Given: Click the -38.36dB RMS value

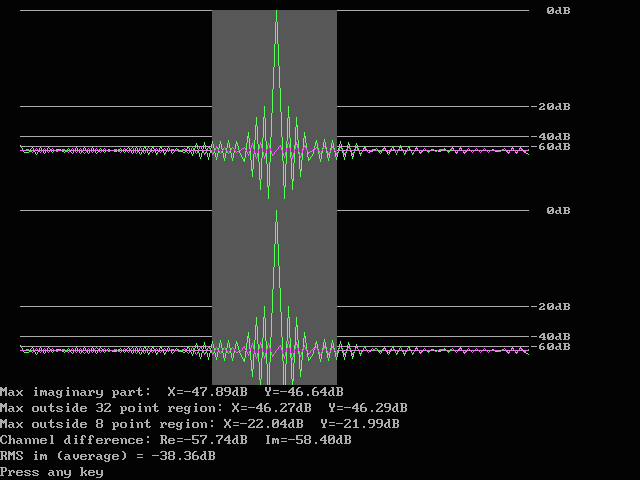Looking at the screenshot, I should (x=183, y=456).
